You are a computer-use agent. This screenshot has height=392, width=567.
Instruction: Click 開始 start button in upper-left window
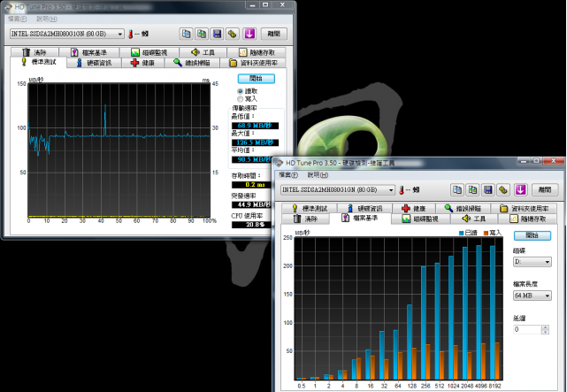[256, 79]
